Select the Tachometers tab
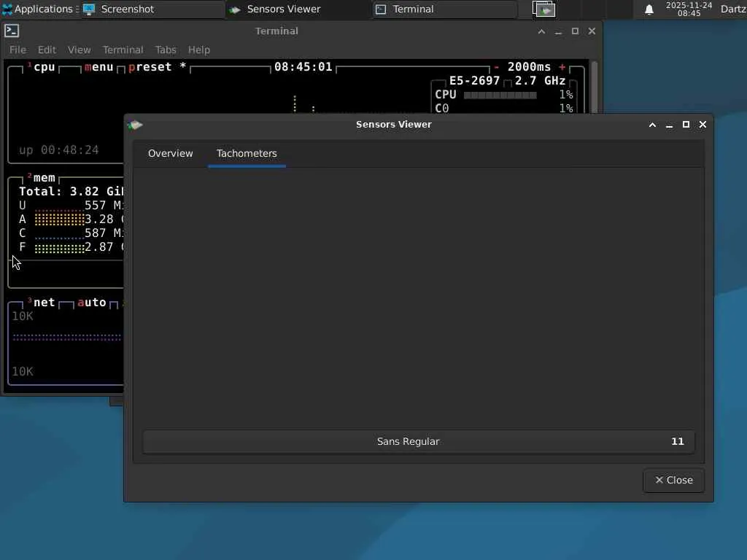This screenshot has width=747, height=560. (247, 153)
